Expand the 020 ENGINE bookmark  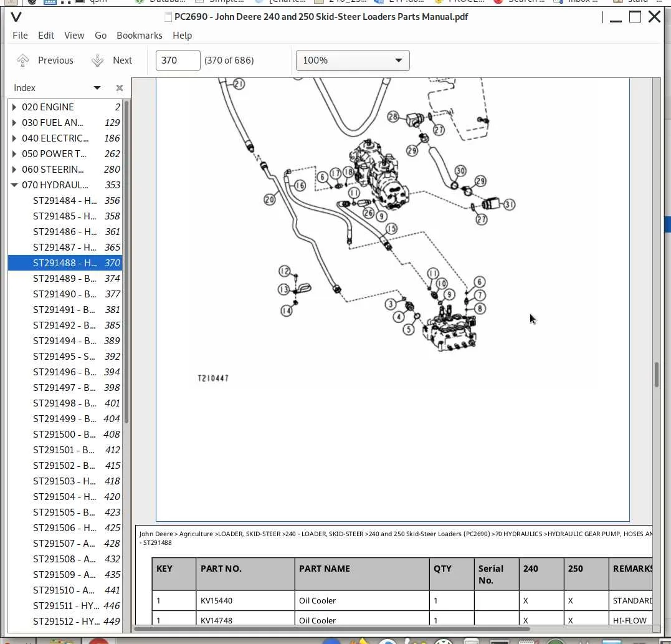click(14, 107)
